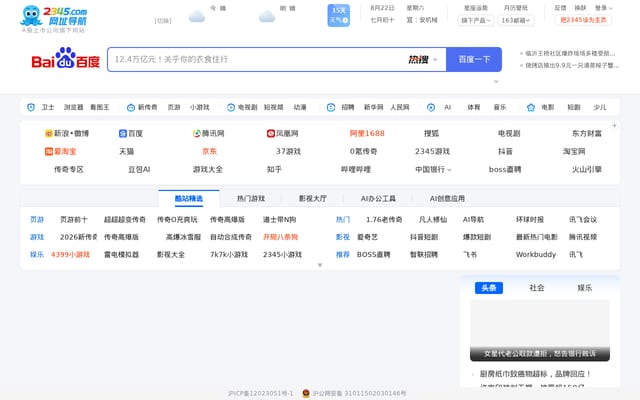The width and height of the screenshot is (640, 400).
Task: Open the news image thumbnail in 头条 panel
Action: tap(540, 331)
